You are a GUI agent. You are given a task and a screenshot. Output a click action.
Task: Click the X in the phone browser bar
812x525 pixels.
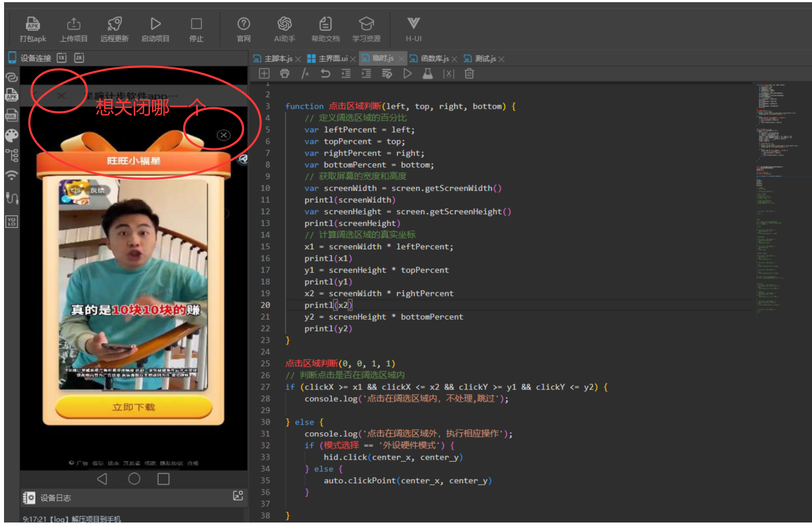[61, 96]
